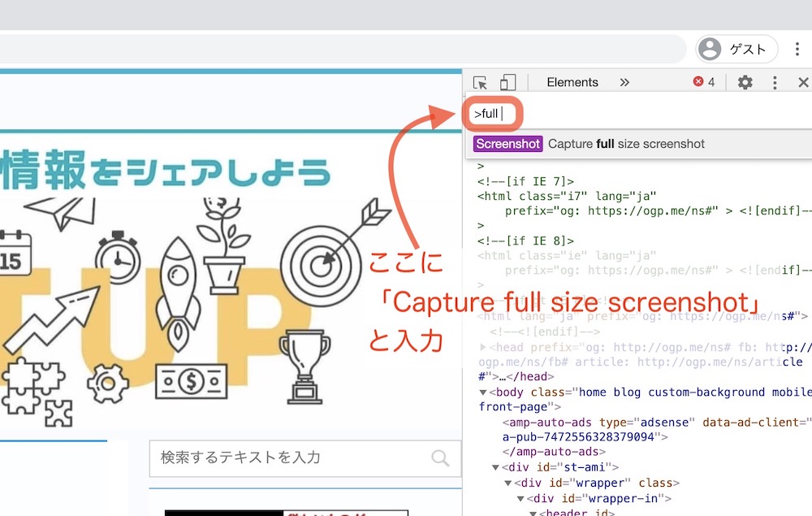
Task: Activate the inspect element picker icon
Action: [480, 82]
